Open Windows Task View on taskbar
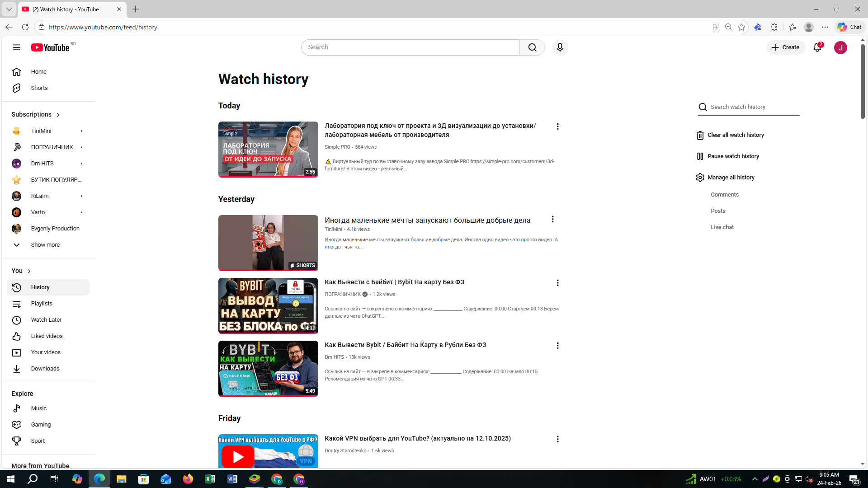The height and width of the screenshot is (488, 868). (54, 479)
